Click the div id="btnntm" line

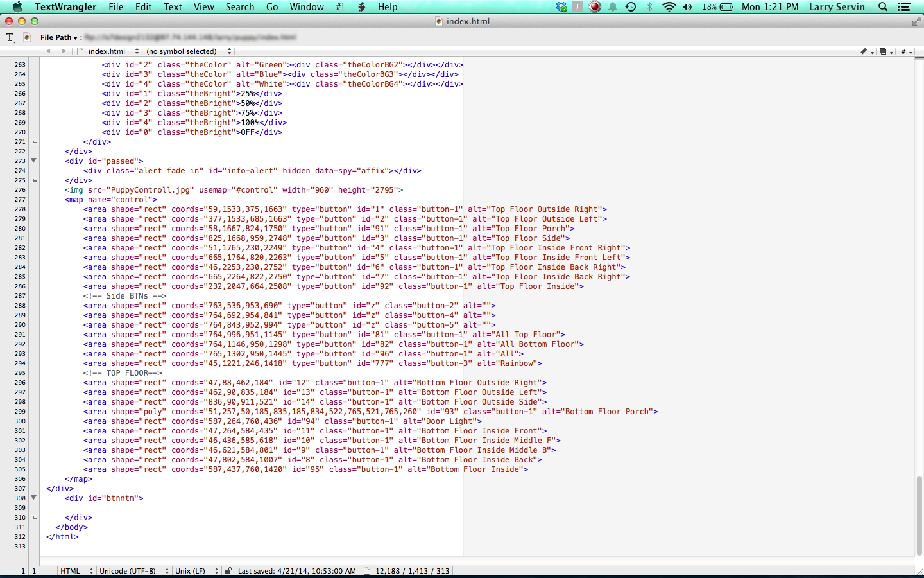pyautogui.click(x=104, y=498)
